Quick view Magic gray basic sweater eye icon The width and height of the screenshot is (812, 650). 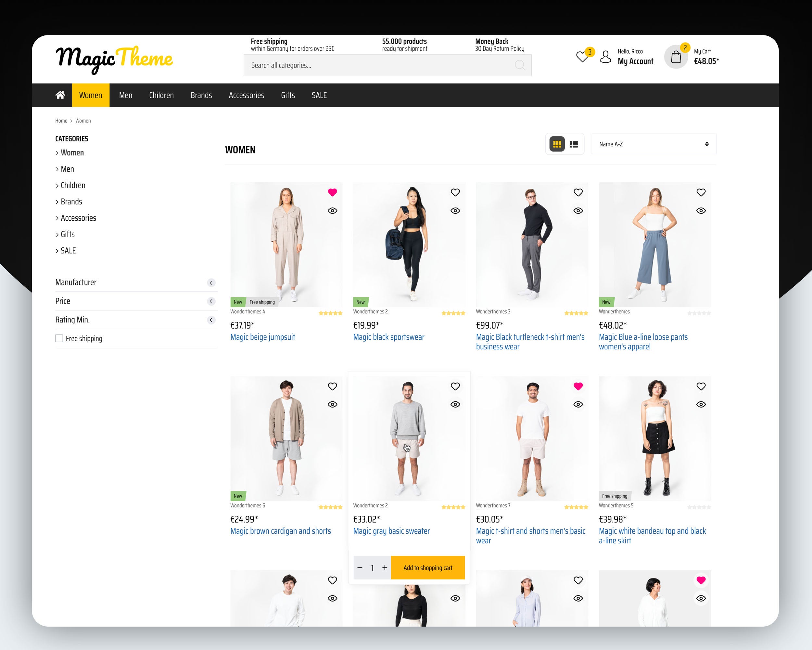[x=455, y=404]
